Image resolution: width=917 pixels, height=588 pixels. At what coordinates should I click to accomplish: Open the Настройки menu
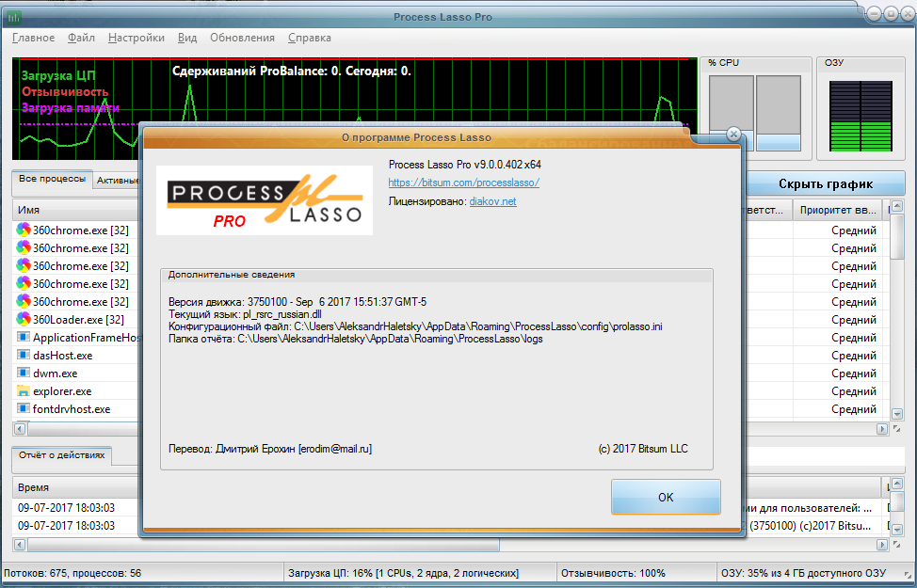137,38
